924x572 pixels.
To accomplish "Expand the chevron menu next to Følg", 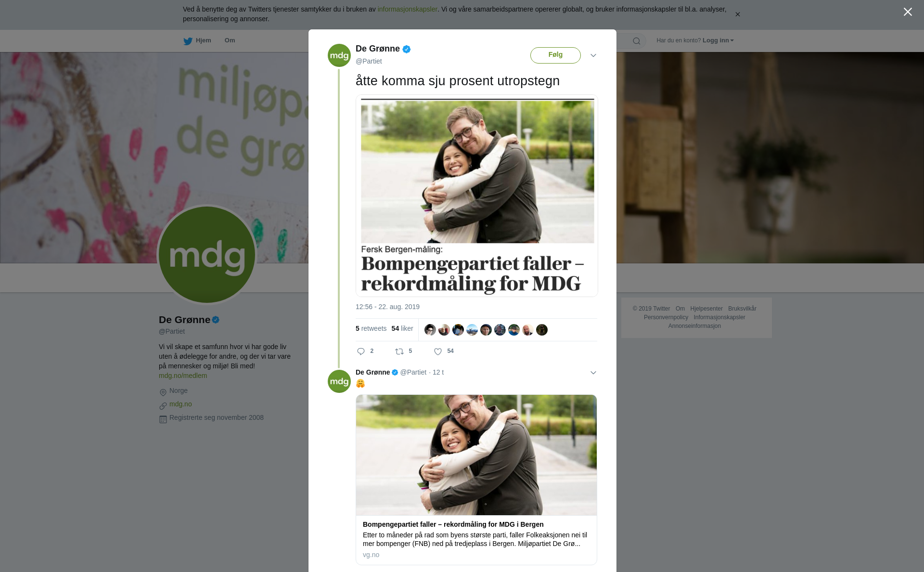I will pyautogui.click(x=593, y=55).
